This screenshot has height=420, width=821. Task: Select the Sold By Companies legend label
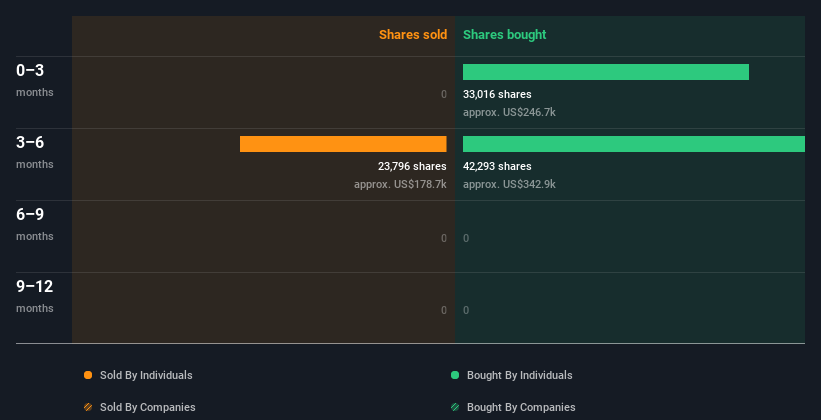[148, 407]
